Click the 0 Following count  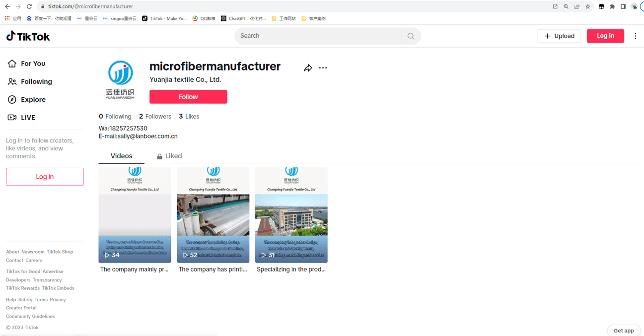(x=115, y=116)
